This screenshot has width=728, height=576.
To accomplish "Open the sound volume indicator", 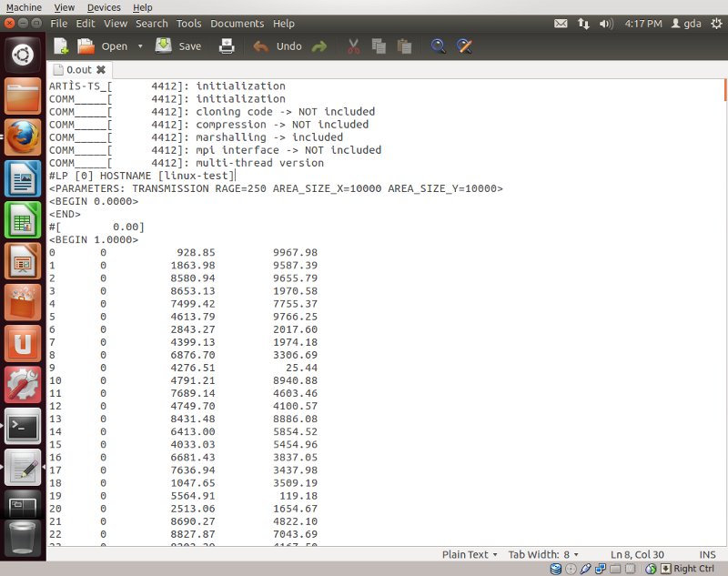I will pos(605,23).
